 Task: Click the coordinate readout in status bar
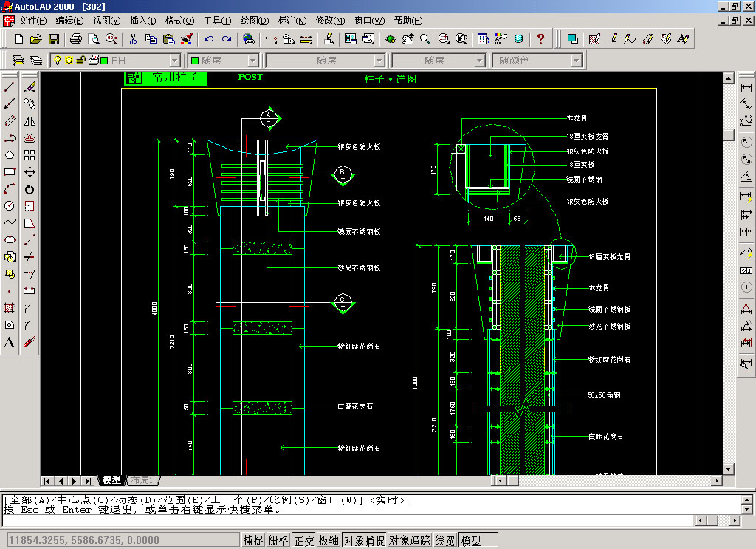[x=123, y=540]
